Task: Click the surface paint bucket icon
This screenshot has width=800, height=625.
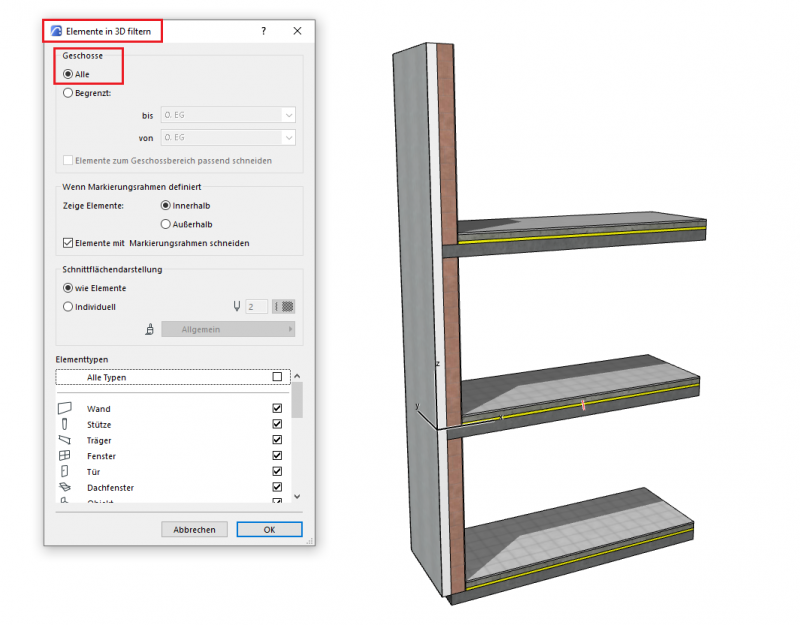Action: [148, 329]
